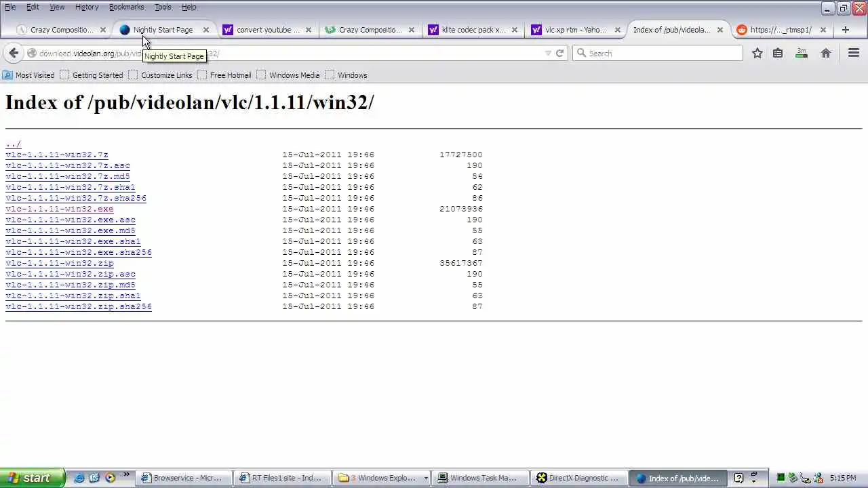The height and width of the screenshot is (488, 868).
Task: Go back using the browser back arrow
Action: (14, 53)
